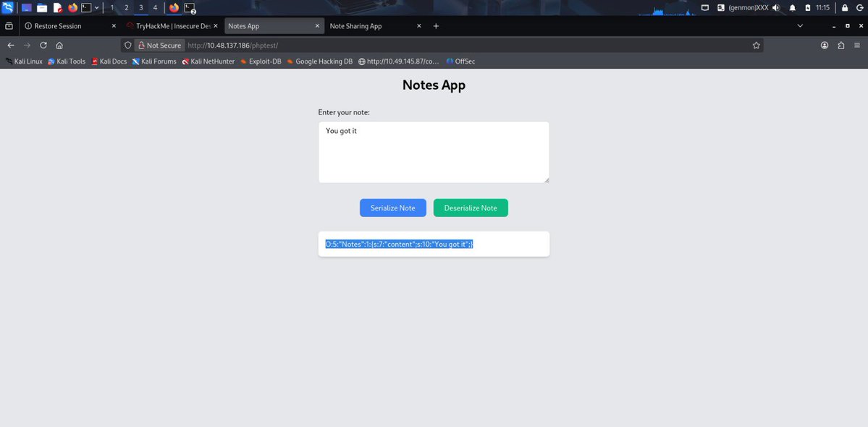Open the Firefox hamburger menu
This screenshot has width=868, height=427.
point(857,46)
